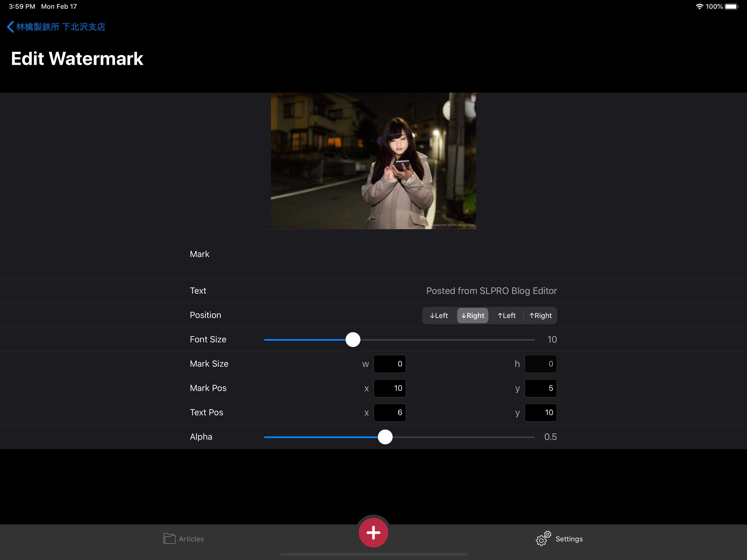
Task: Tap the watermark preview photo
Action: (x=373, y=161)
